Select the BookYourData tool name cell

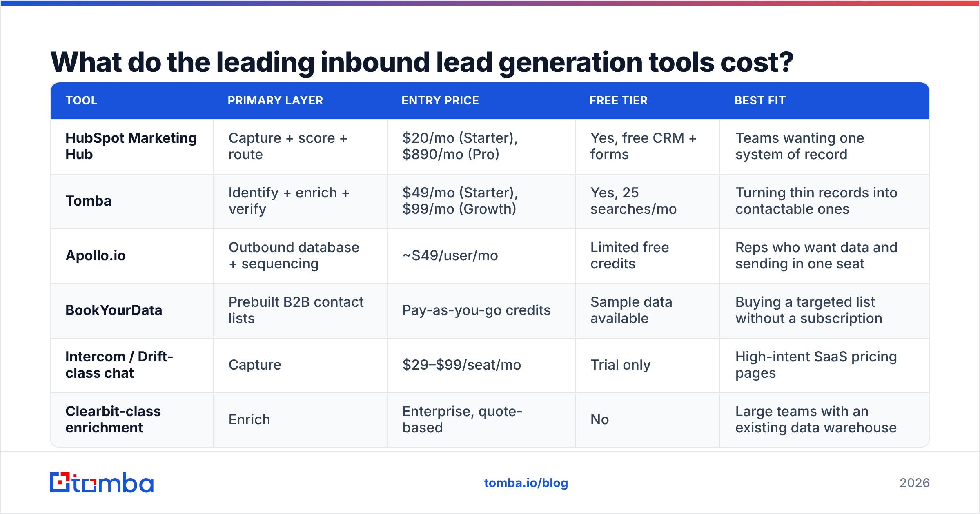click(x=131, y=310)
